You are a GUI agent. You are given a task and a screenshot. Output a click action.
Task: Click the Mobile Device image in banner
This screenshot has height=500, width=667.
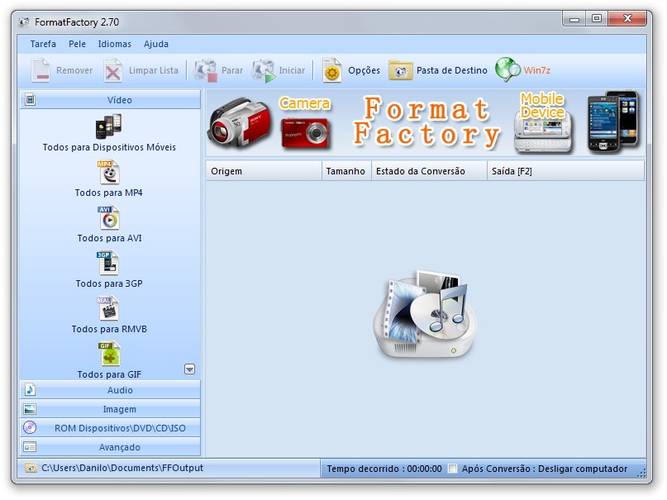click(x=544, y=131)
